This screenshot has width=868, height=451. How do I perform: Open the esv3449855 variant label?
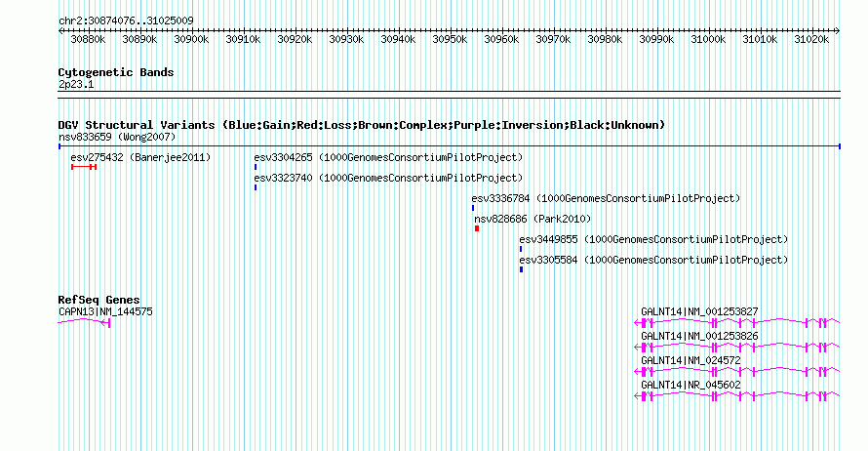(653, 239)
